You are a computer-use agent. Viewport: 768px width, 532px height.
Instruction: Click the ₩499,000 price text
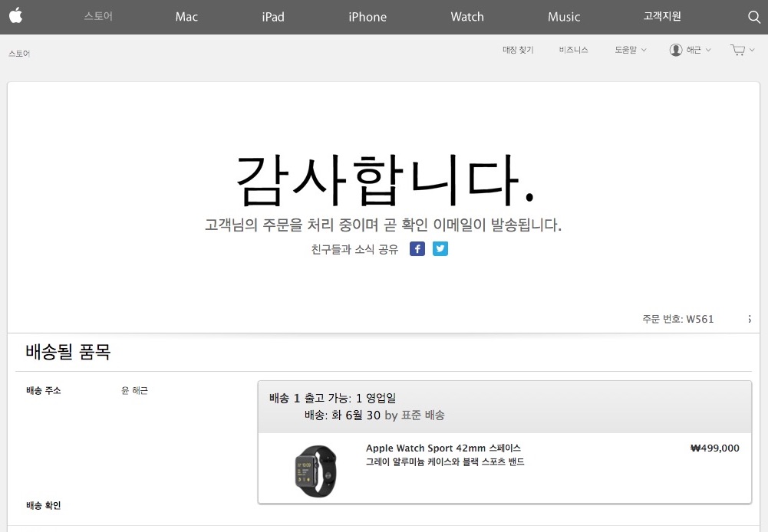(714, 448)
